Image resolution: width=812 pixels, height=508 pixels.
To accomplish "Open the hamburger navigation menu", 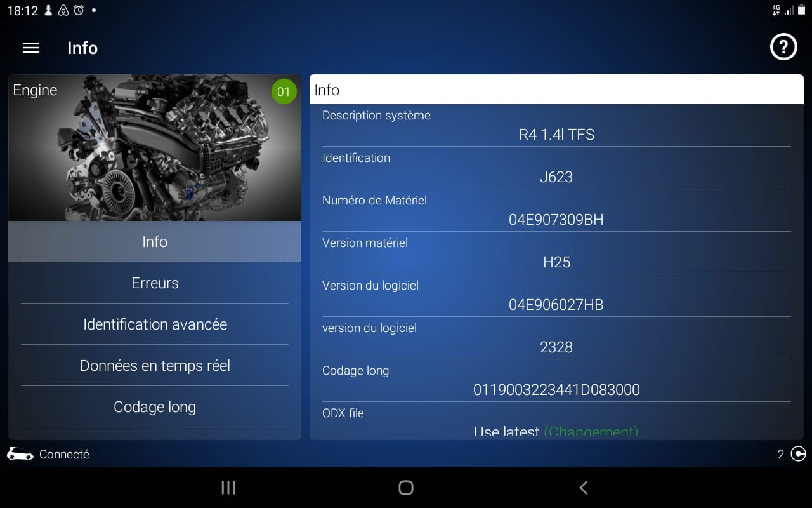I will click(31, 48).
